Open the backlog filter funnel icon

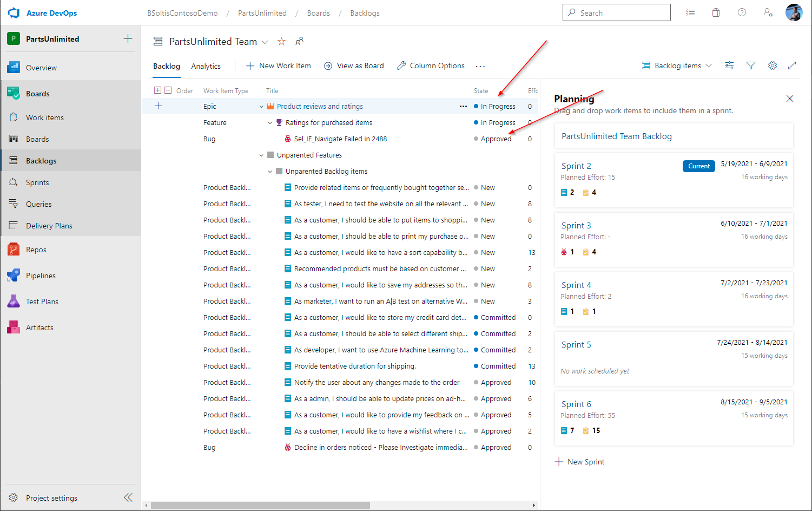[751, 65]
